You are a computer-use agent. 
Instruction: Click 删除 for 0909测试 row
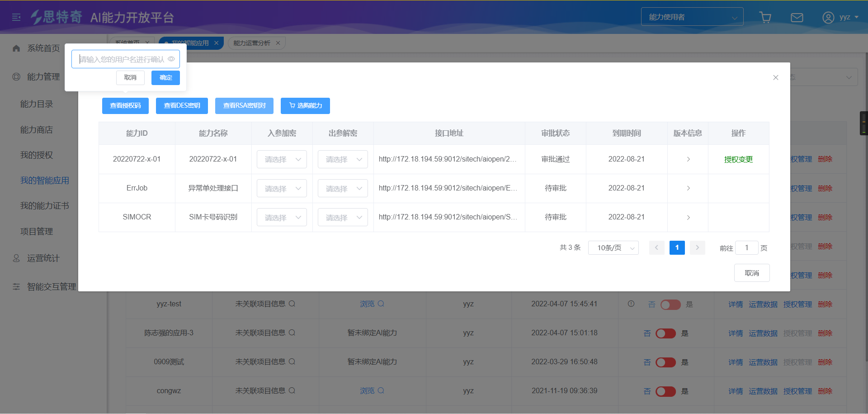[825, 362]
